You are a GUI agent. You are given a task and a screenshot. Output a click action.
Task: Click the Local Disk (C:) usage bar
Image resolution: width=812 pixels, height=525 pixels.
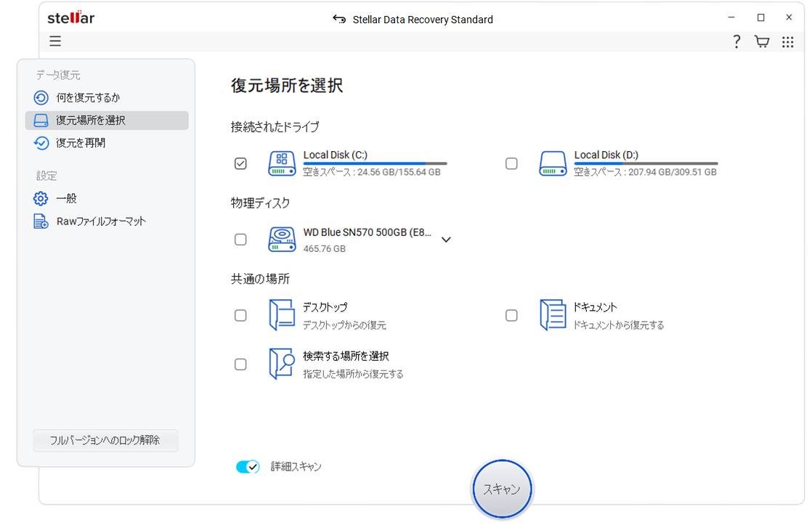[375, 163]
